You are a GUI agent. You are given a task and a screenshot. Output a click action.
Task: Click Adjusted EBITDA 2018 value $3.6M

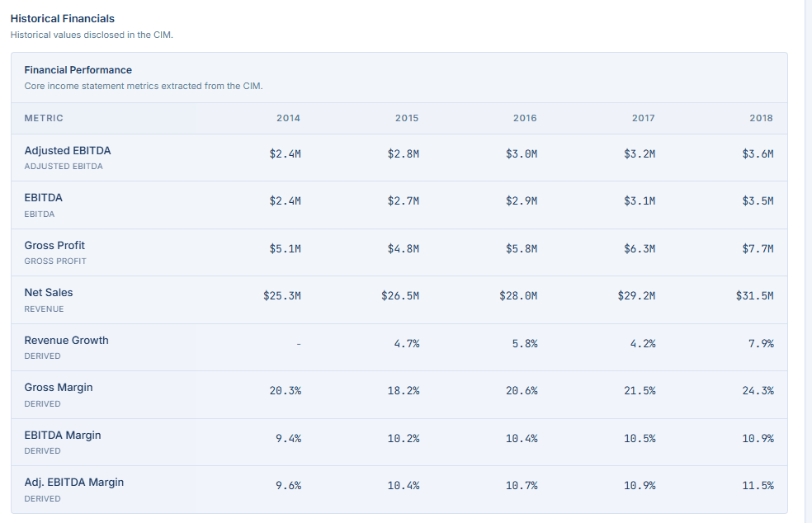(x=758, y=153)
